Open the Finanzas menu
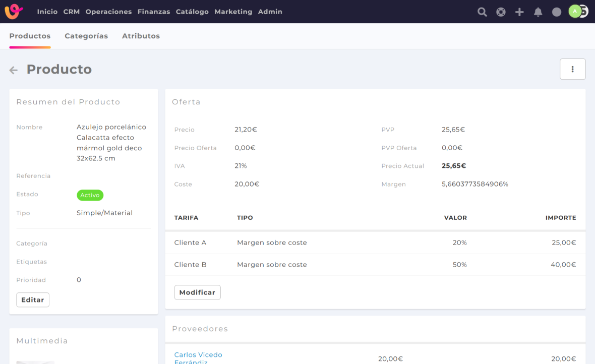 (153, 12)
